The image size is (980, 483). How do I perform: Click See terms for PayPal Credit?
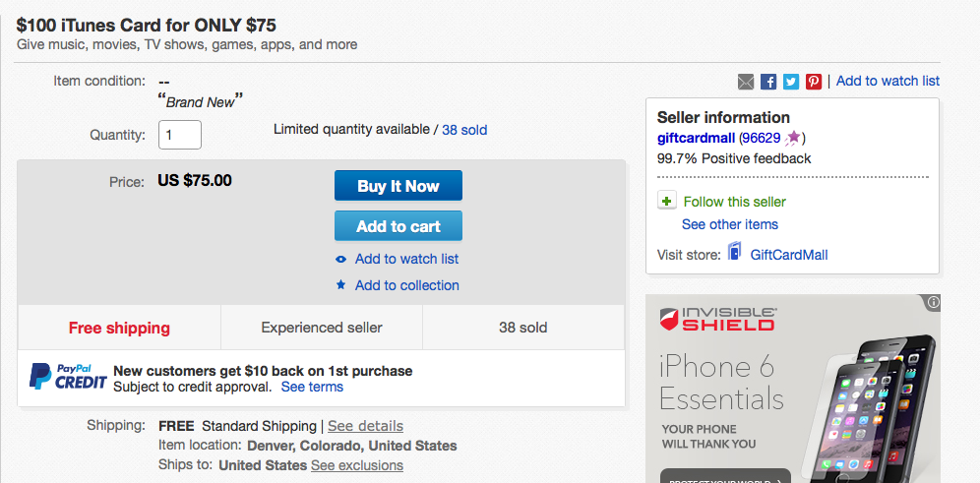point(312,387)
